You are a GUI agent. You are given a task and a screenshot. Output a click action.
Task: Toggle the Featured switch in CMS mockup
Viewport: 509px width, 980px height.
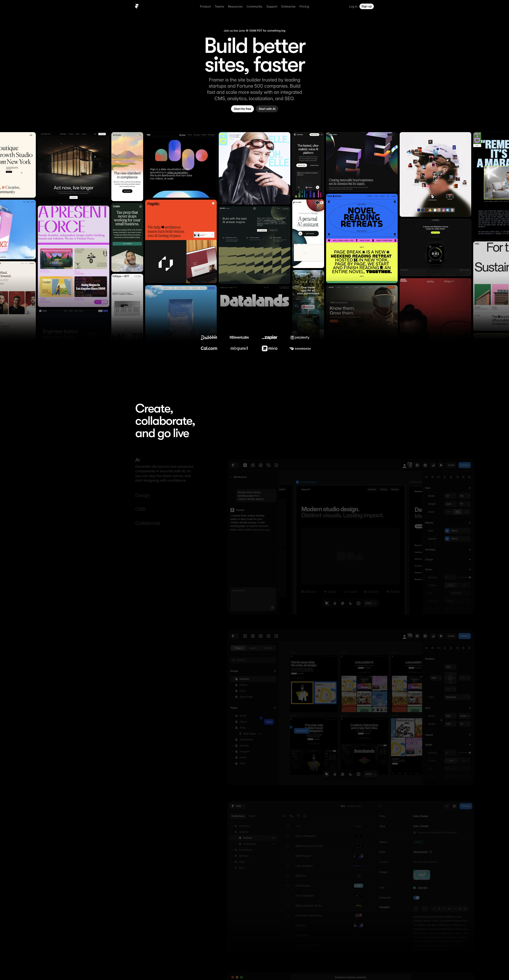[417, 898]
